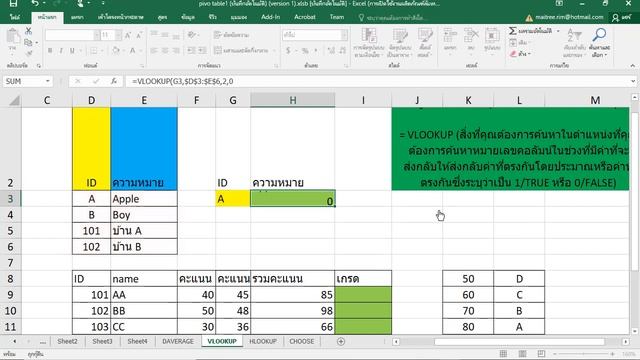Click the Fill down-arrow icon
This screenshot has height=360, width=640.
pyautogui.click(x=513, y=42)
